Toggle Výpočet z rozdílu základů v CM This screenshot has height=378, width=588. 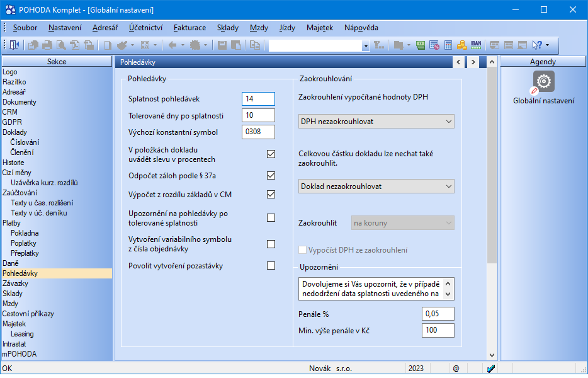pos(271,194)
